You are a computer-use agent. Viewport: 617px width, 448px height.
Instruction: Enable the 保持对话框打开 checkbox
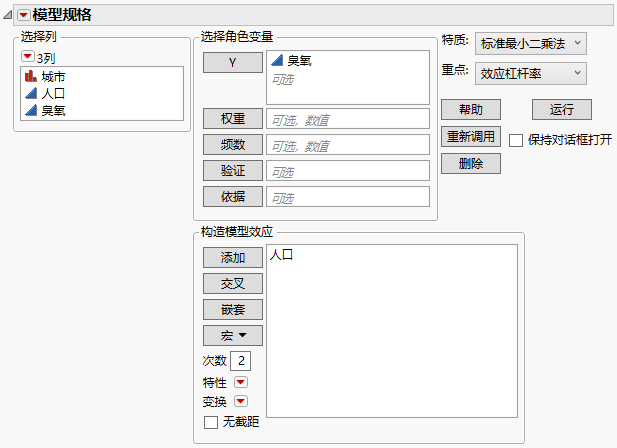pos(516,140)
